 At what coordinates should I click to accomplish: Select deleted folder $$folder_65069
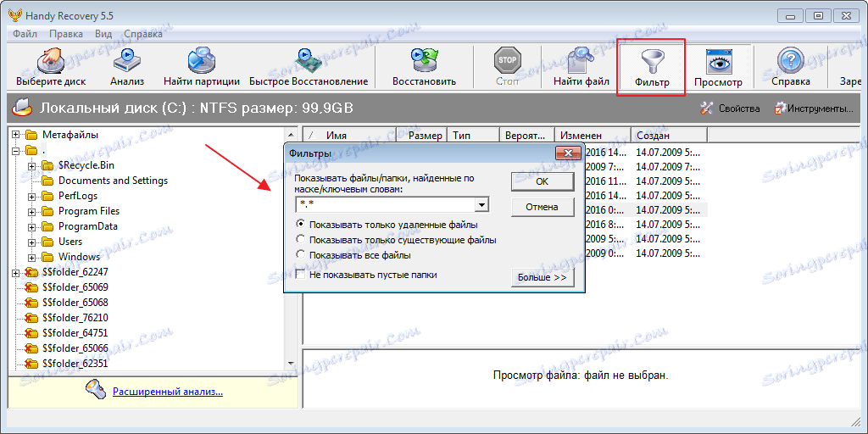click(x=75, y=287)
